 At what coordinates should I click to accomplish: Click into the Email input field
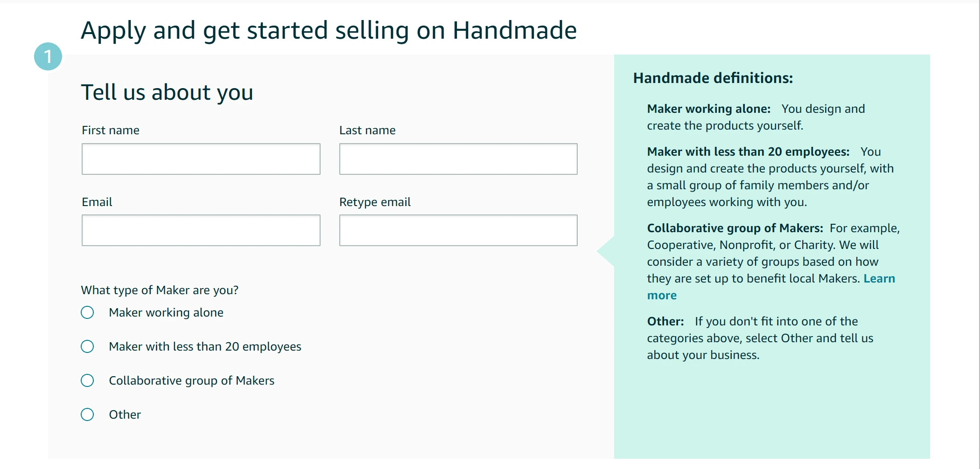[x=201, y=230]
